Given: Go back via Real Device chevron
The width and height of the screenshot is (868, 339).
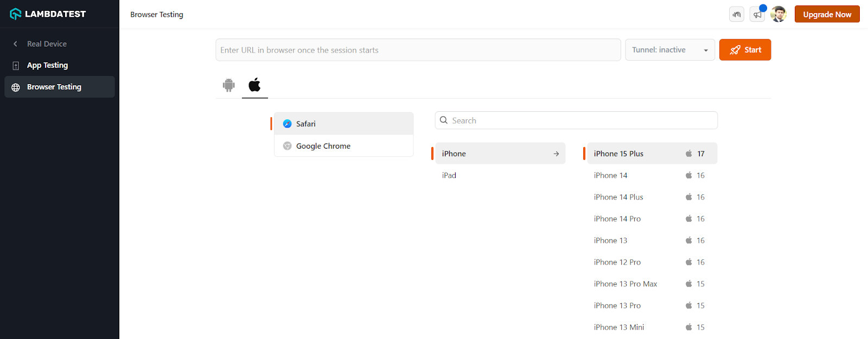Looking at the screenshot, I should click(x=16, y=44).
